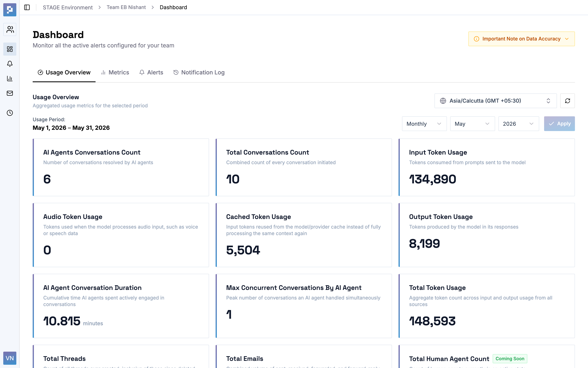Click the Coming Soon badge
Image resolution: width=588 pixels, height=368 pixels.
coord(510,359)
